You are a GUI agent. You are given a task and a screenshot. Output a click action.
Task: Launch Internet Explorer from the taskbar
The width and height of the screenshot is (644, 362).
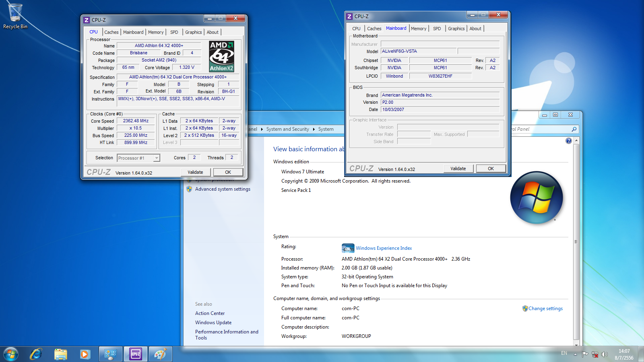36,354
